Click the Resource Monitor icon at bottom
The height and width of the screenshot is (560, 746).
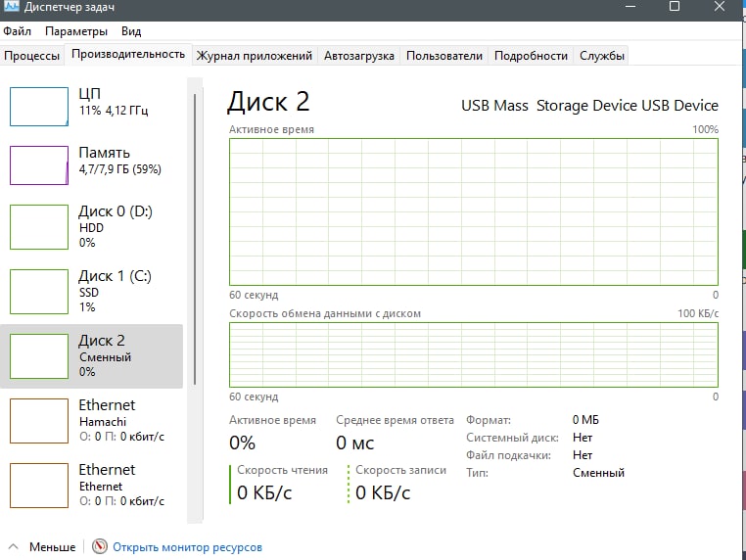pyautogui.click(x=100, y=546)
